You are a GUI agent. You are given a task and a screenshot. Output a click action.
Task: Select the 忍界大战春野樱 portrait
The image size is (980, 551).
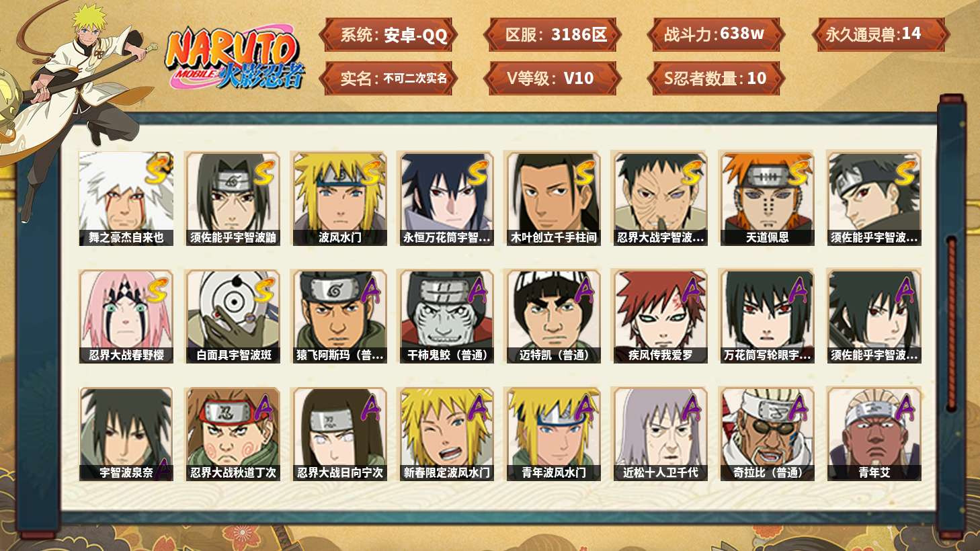point(126,316)
